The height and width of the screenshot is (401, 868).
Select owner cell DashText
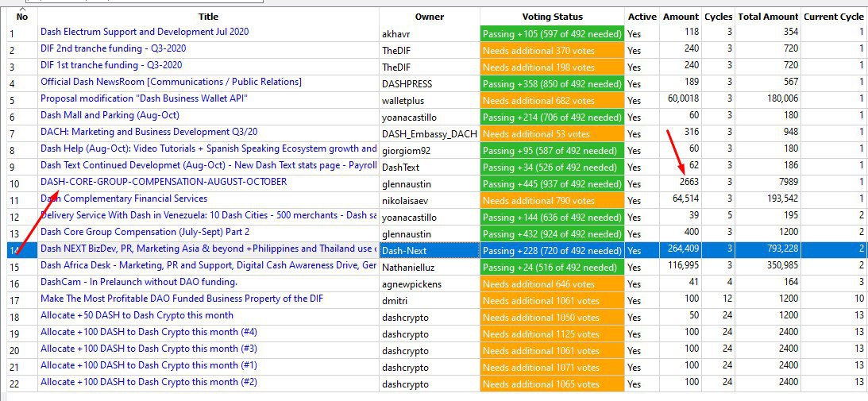point(430,167)
